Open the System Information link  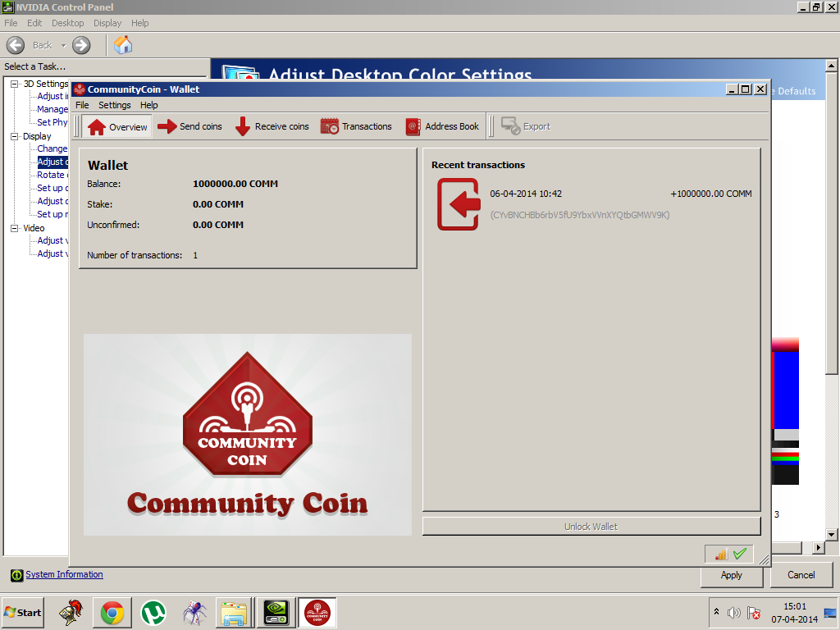[64, 574]
